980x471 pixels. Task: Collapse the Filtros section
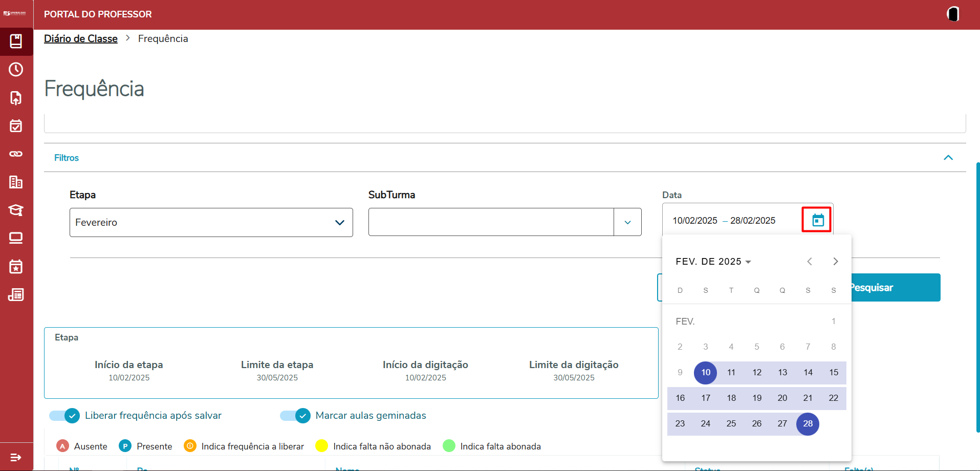point(948,158)
